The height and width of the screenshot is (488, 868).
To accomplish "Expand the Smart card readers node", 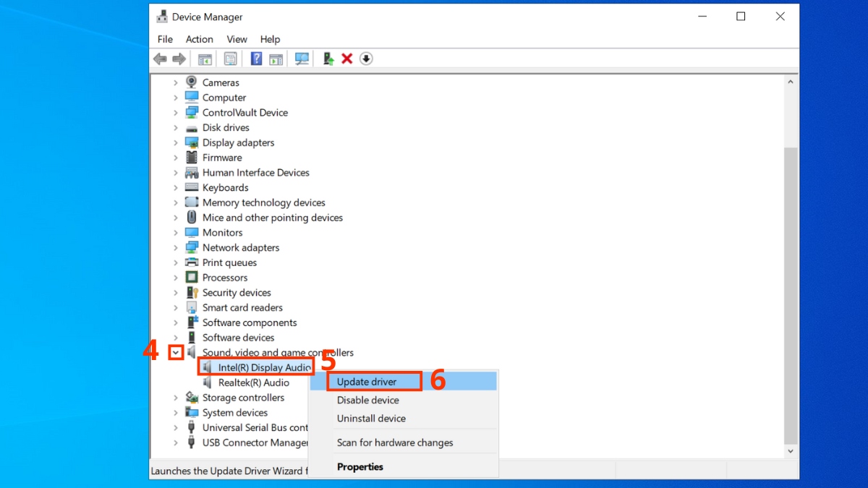I will 176,307.
